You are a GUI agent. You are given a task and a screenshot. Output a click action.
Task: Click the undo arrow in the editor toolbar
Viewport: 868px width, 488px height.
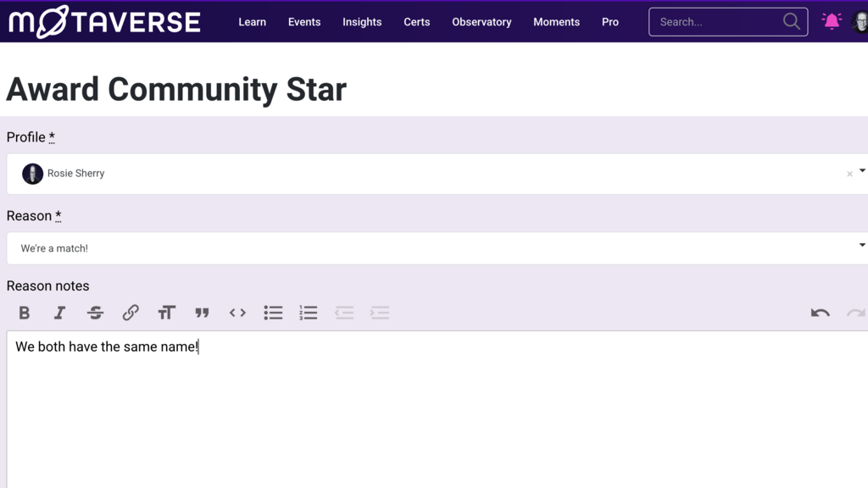pyautogui.click(x=820, y=313)
